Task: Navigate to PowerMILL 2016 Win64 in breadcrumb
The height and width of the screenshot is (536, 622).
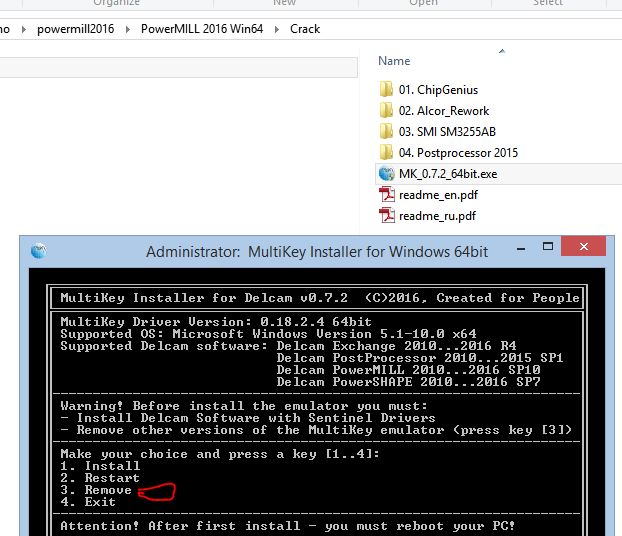Action: coord(202,29)
